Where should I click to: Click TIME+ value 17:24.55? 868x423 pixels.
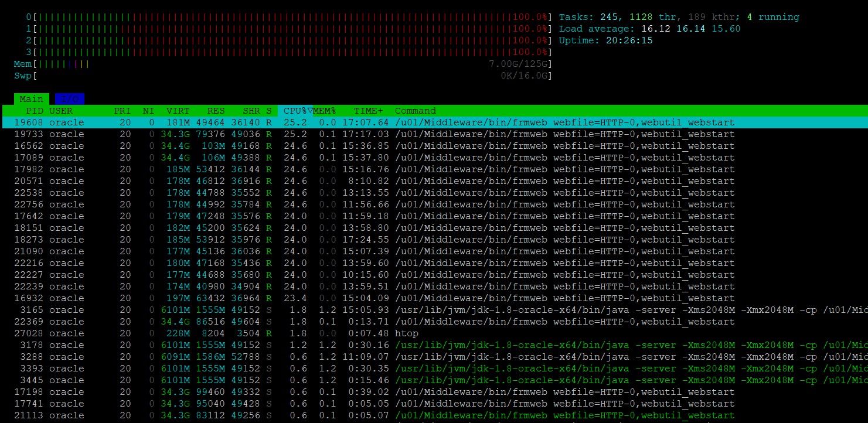[366, 240]
